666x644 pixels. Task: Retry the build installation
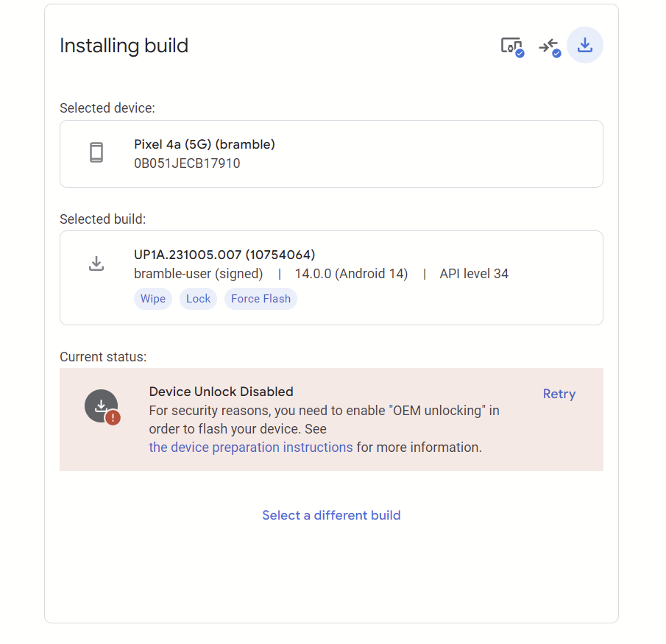(x=559, y=394)
